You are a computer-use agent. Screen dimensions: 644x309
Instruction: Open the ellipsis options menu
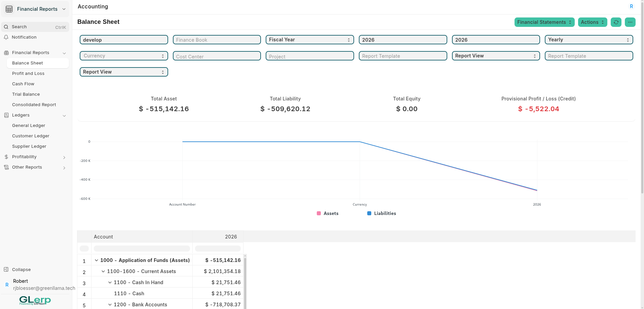coord(630,22)
